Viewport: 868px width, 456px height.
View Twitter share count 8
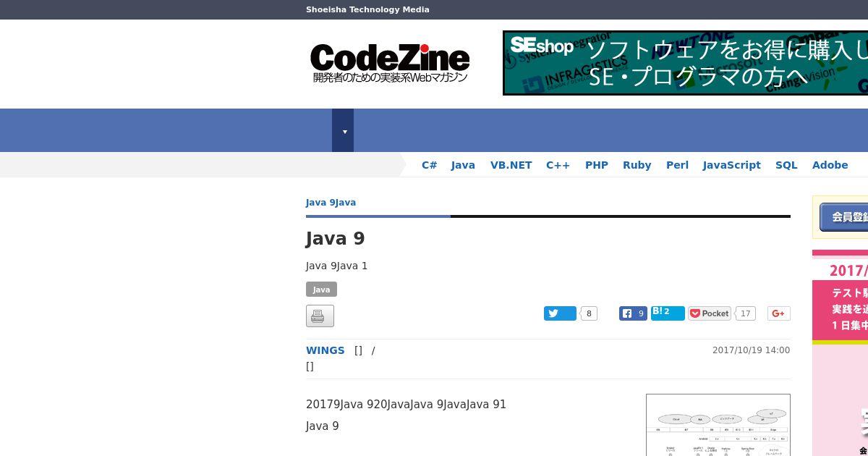click(x=590, y=313)
